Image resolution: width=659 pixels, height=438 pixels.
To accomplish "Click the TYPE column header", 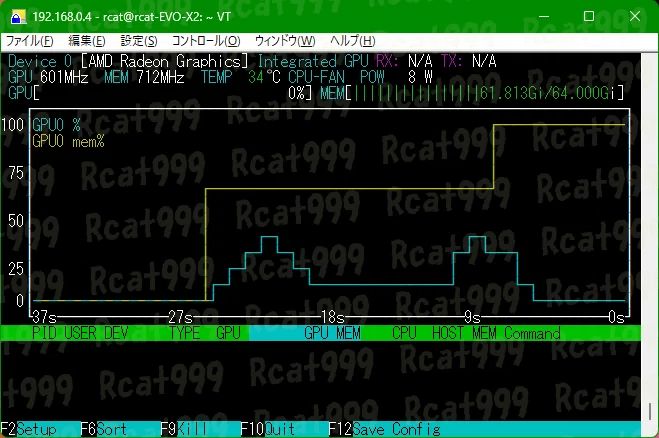I will [185, 333].
